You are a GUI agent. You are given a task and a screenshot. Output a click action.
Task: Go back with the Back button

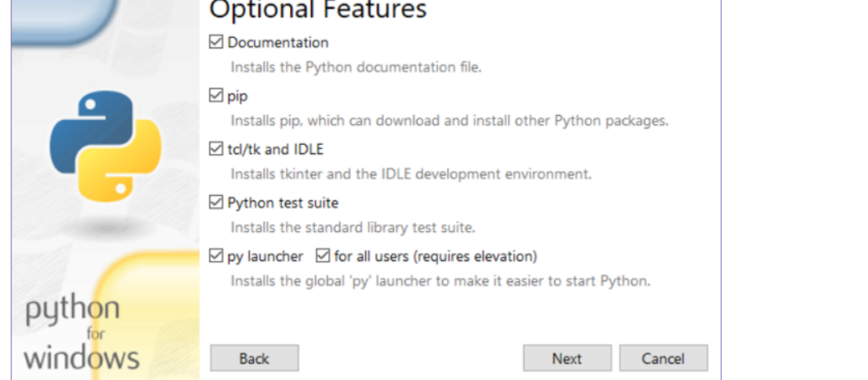pyautogui.click(x=254, y=358)
